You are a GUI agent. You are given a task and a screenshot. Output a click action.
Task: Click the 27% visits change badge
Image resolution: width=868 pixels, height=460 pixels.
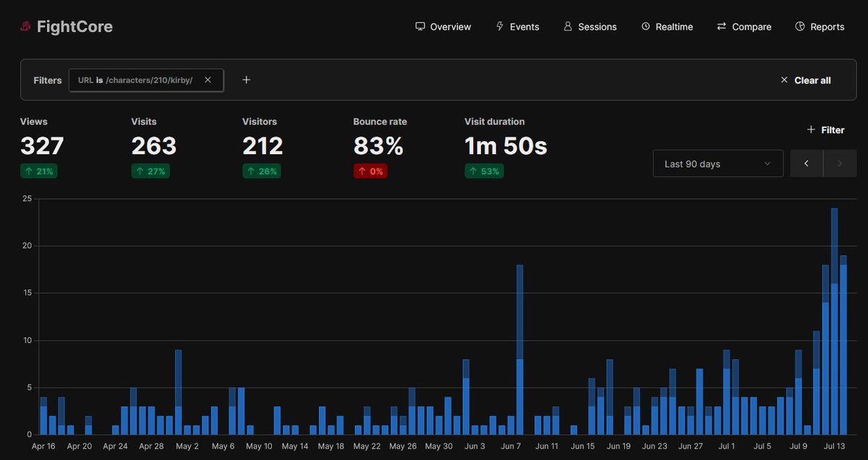coord(150,171)
